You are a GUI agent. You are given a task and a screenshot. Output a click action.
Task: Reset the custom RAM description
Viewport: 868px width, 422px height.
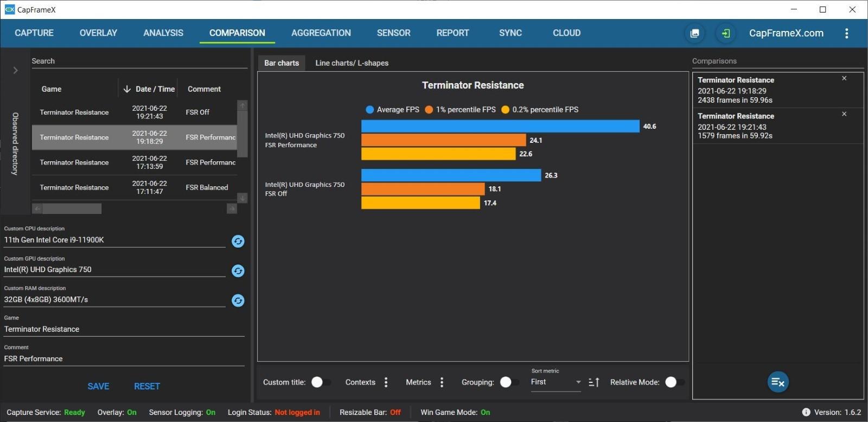point(238,300)
